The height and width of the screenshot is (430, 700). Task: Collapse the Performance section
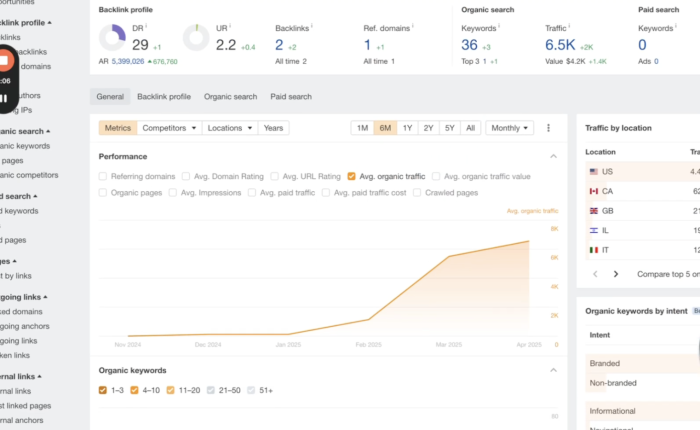[x=553, y=156]
